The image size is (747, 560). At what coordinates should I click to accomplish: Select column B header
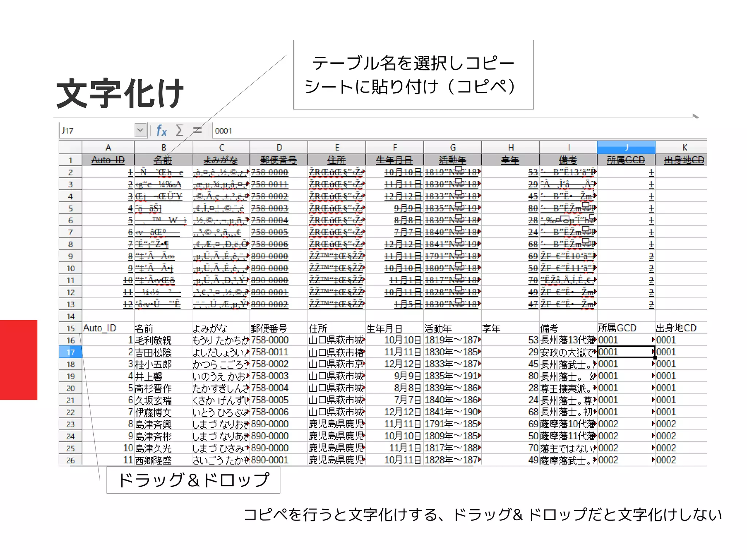[163, 147]
